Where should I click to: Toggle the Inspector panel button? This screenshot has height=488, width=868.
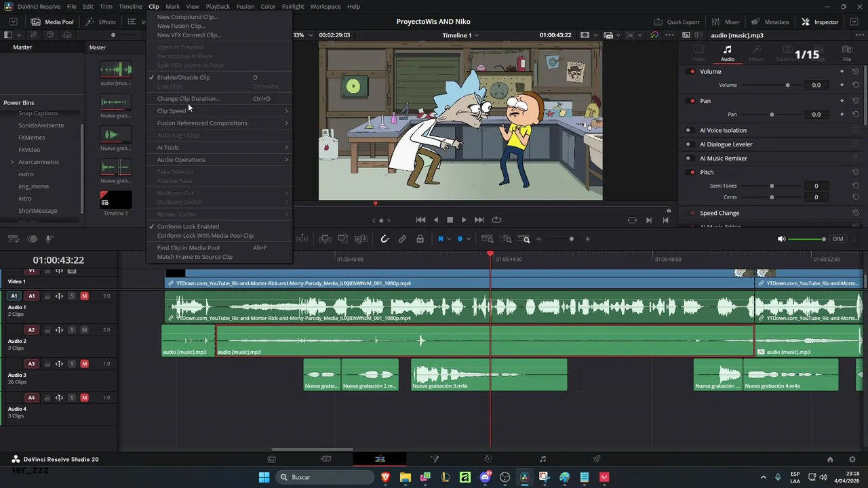820,22
